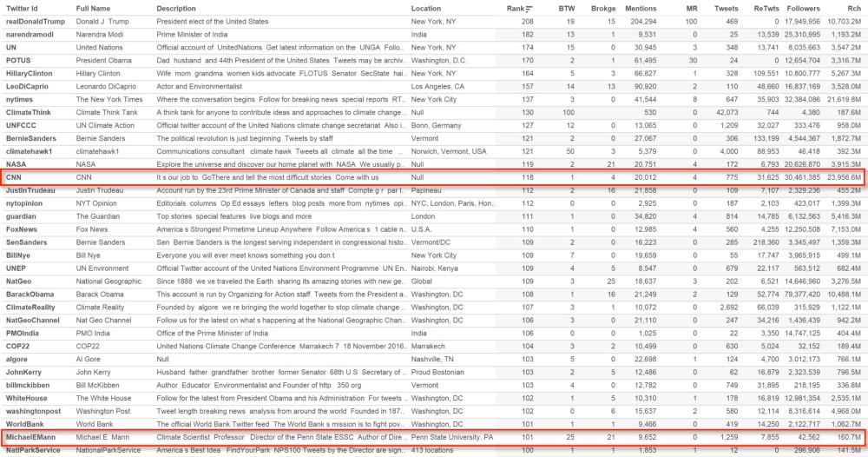
Task: Select the FoxNews Twitter Id cell
Action: pyautogui.click(x=22, y=229)
